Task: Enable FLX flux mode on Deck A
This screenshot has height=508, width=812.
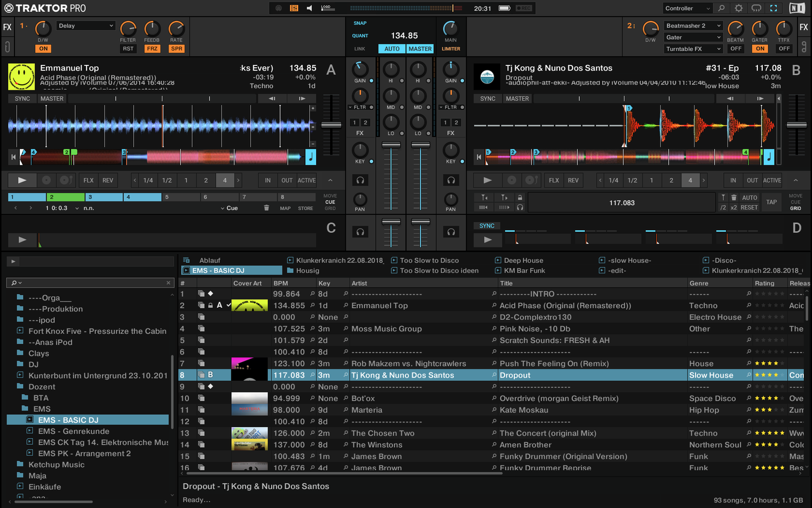Action: pos(88,180)
